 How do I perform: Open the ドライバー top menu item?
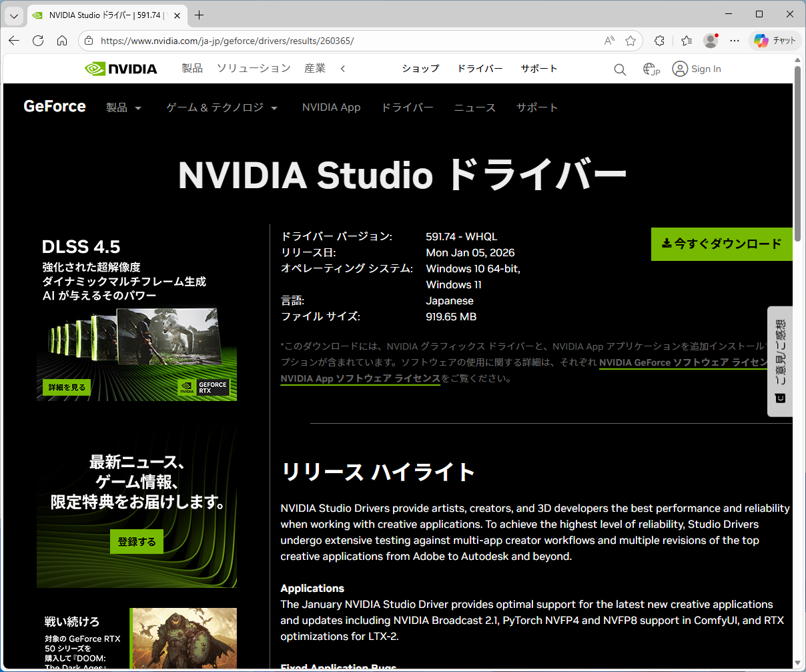(479, 69)
